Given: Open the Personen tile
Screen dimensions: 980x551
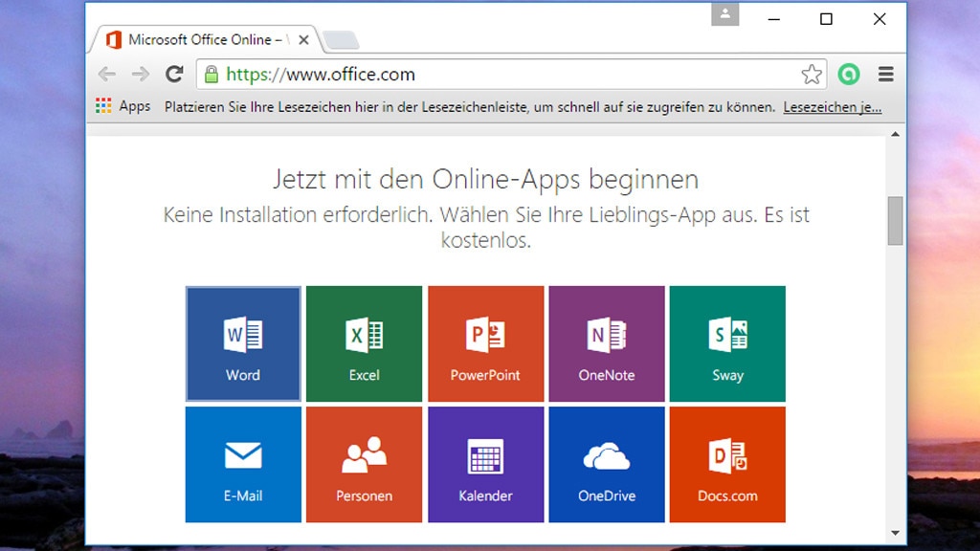Looking at the screenshot, I should pos(365,464).
